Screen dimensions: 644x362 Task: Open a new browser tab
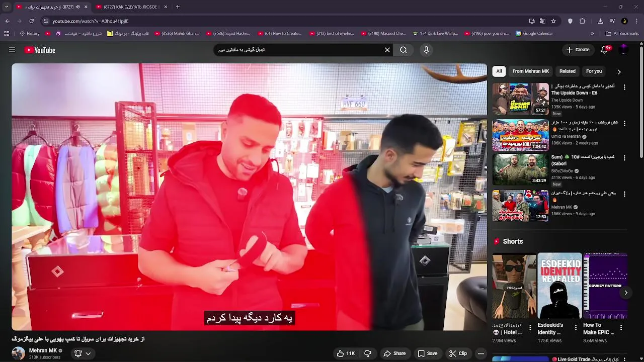[x=178, y=7]
